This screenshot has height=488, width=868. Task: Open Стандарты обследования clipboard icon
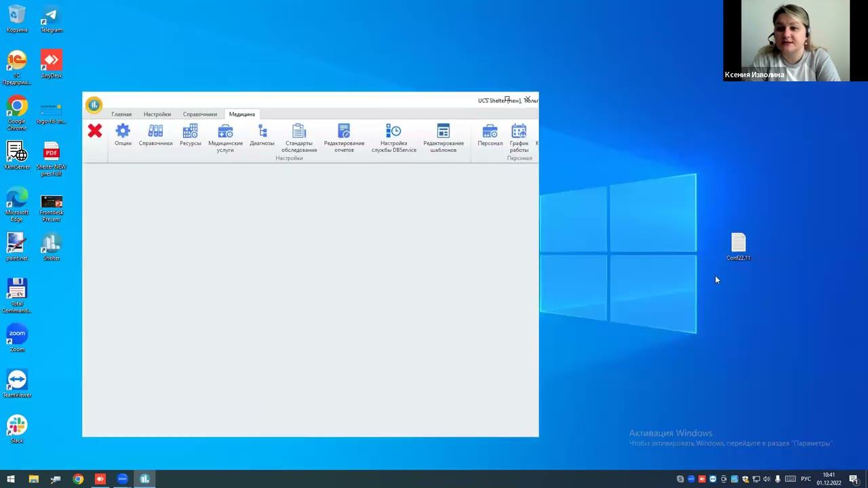299,138
